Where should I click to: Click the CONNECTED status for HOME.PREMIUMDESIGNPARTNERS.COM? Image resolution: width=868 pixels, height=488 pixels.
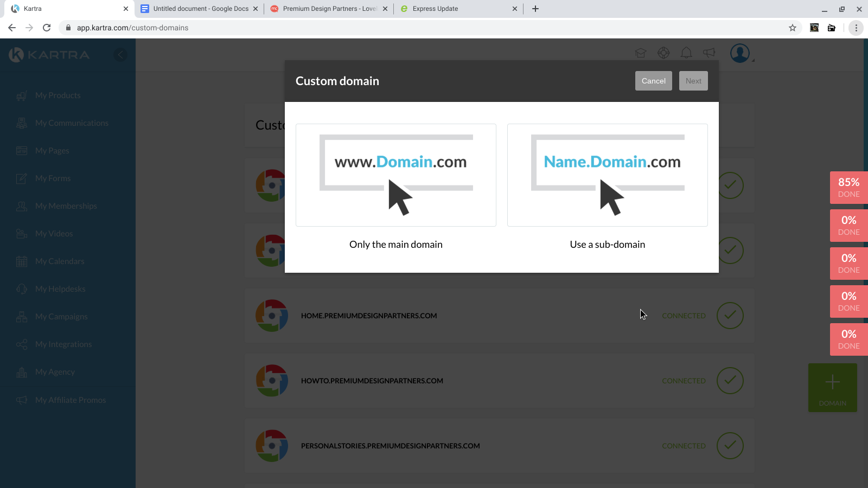coord(684,316)
